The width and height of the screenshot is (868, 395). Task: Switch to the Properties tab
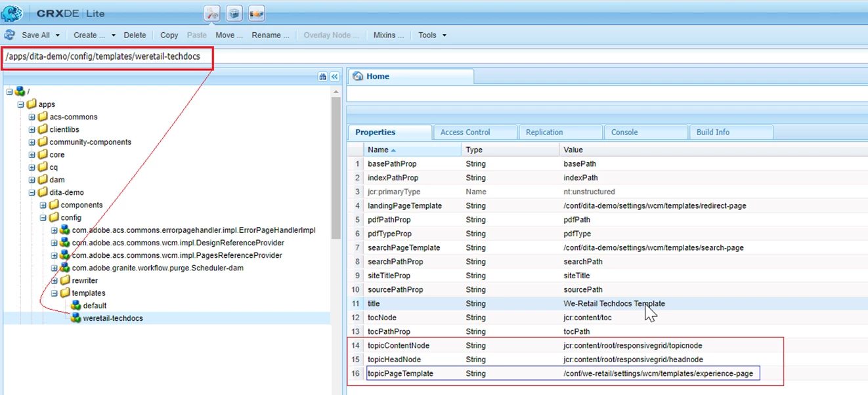tap(389, 132)
